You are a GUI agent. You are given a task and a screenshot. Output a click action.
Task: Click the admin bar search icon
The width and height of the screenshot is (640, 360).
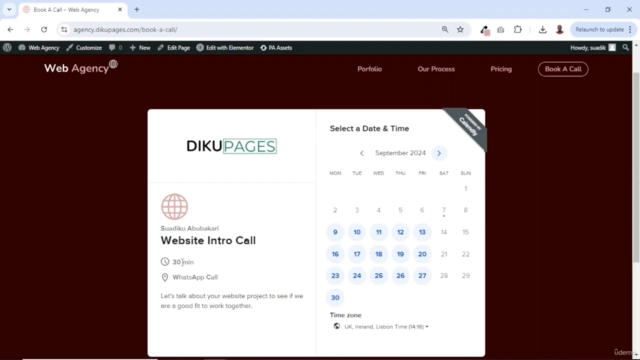click(x=625, y=48)
